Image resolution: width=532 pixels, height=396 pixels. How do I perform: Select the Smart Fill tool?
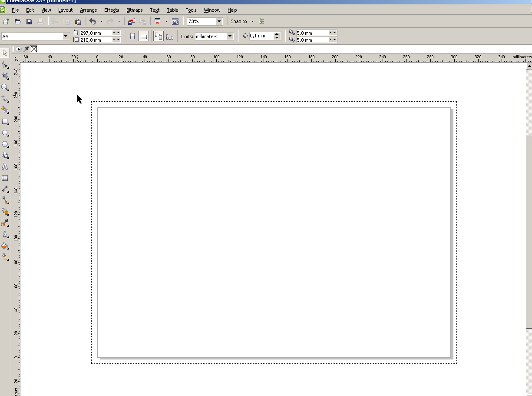(5, 110)
